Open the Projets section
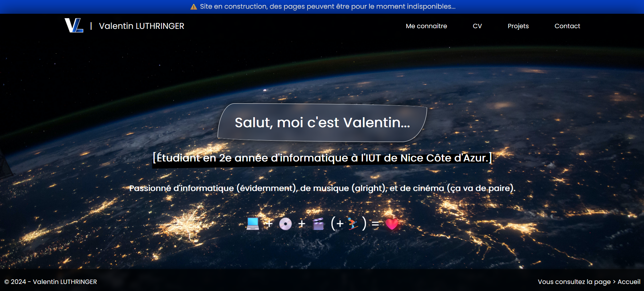 click(518, 26)
